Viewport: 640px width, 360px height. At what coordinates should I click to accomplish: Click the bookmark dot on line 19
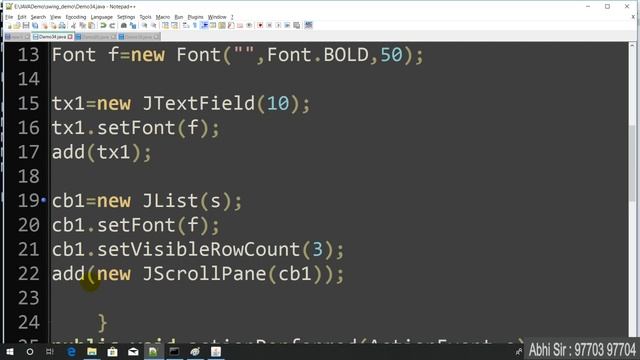tap(44, 200)
